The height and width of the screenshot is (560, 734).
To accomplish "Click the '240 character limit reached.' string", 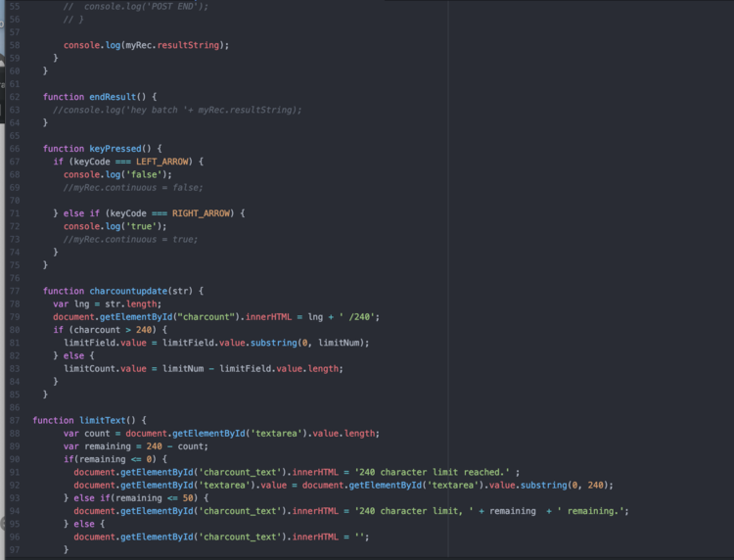I will 432,472.
